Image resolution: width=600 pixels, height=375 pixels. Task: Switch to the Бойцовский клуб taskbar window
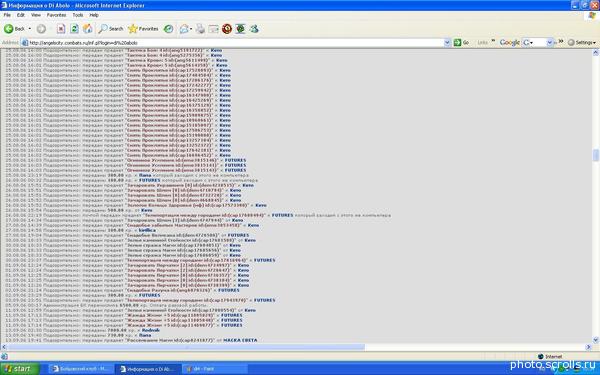click(81, 369)
